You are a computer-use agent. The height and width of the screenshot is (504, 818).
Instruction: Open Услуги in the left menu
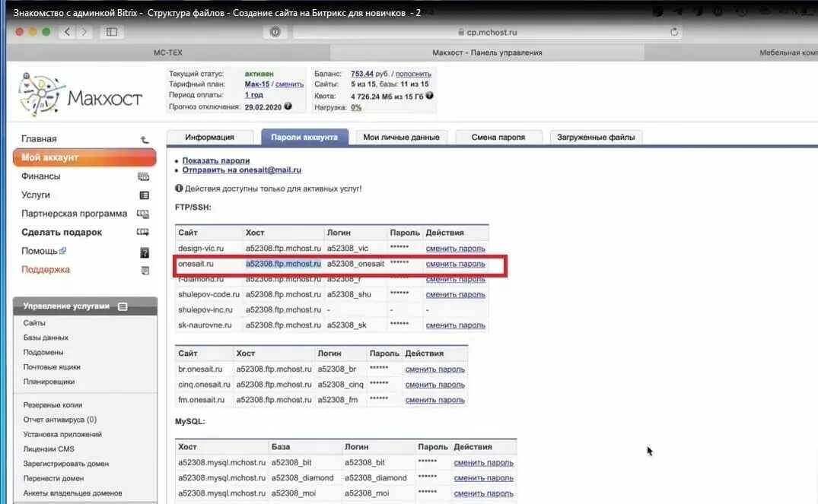click(x=36, y=195)
